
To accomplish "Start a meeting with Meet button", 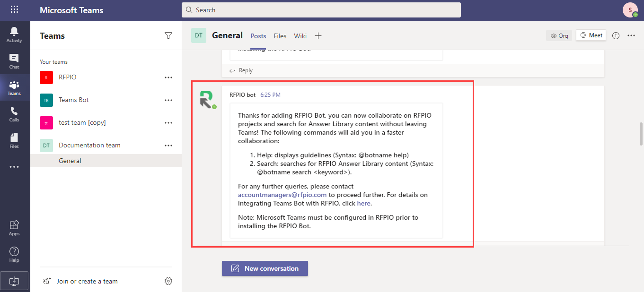I will point(591,35).
